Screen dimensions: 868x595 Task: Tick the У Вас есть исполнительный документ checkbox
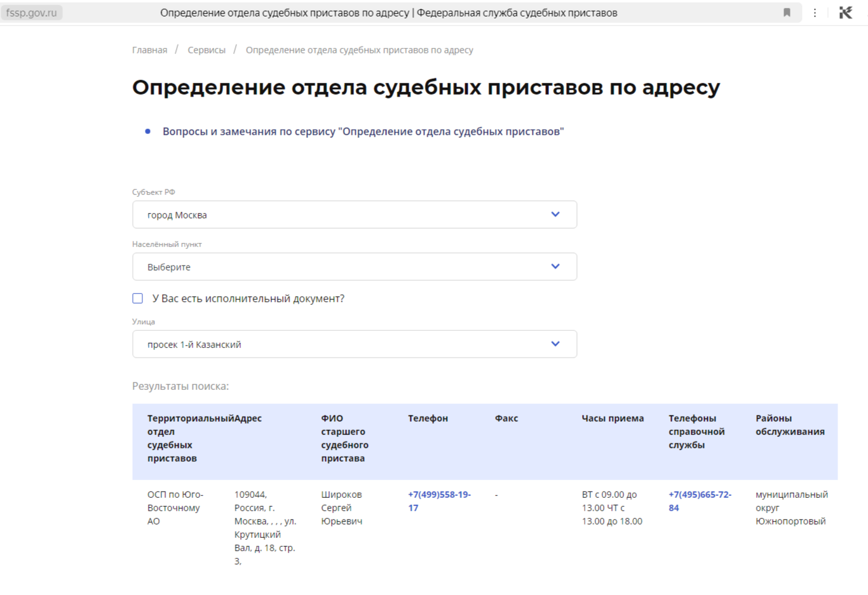(x=138, y=298)
